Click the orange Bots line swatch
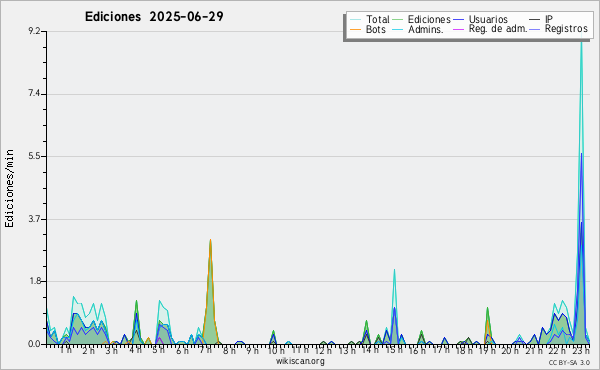 355,29
